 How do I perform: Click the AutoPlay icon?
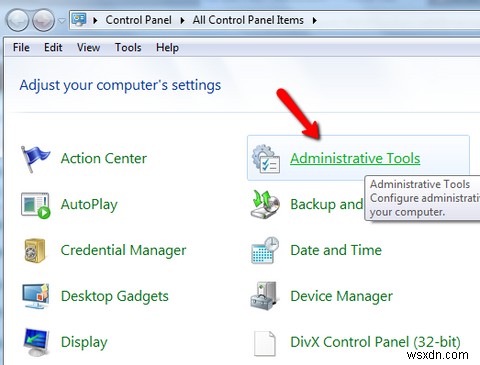(36, 205)
